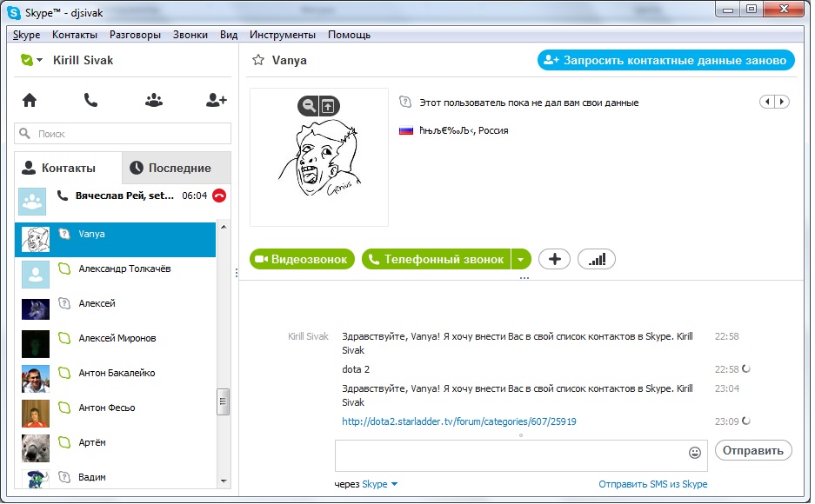815x504 pixels.
Task: Click the question mark icon beside contact details notice
Action: tap(405, 102)
